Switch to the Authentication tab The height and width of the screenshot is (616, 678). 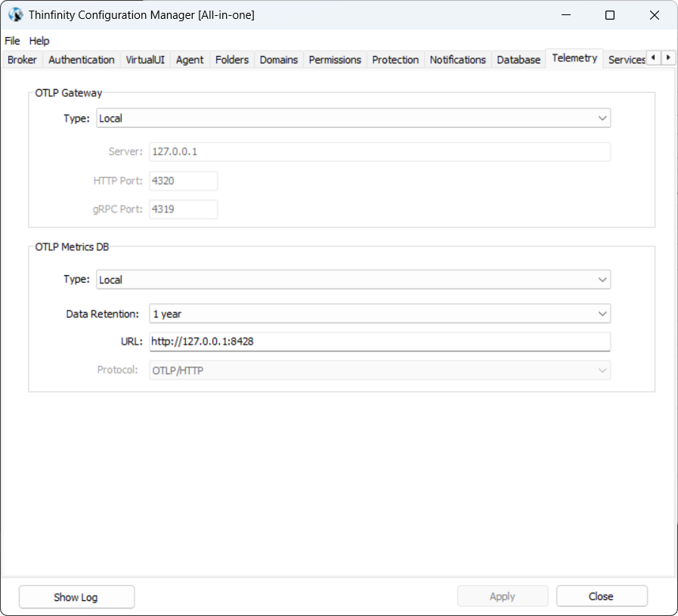[x=82, y=60]
